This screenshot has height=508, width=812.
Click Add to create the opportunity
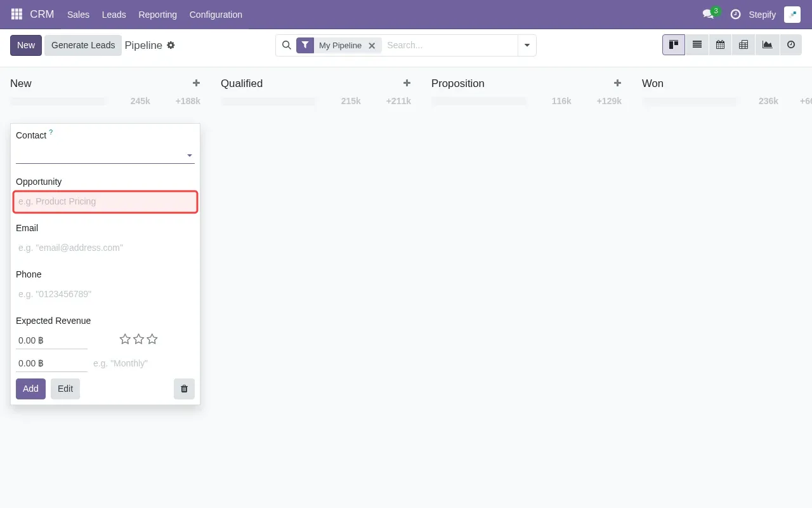click(x=30, y=388)
